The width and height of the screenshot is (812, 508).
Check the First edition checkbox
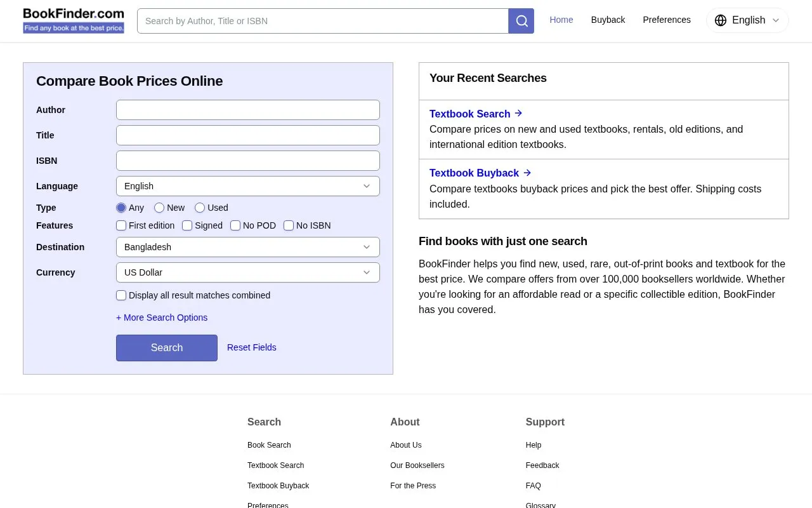[x=121, y=225]
